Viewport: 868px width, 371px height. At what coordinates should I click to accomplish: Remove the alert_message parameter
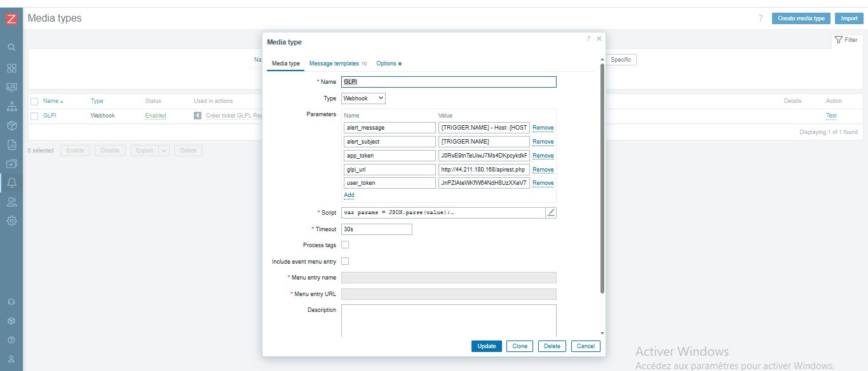click(543, 128)
